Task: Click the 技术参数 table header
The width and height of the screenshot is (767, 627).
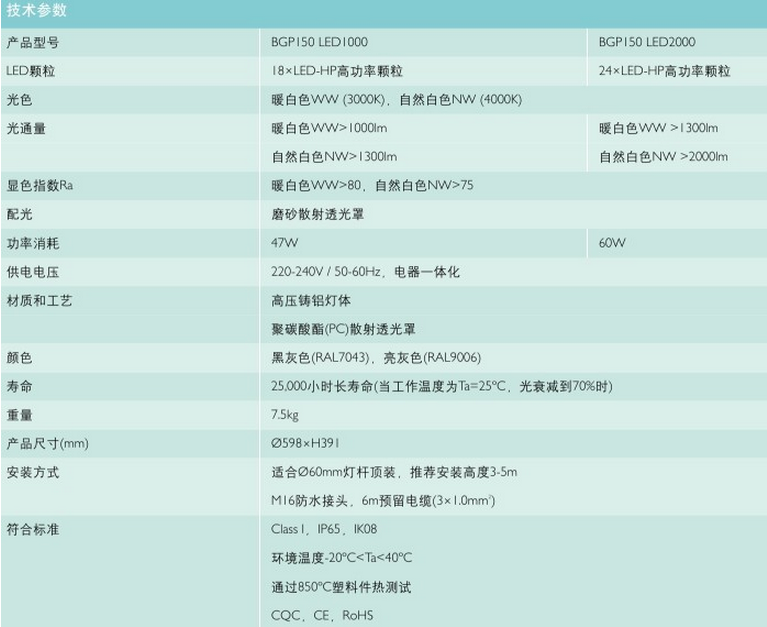Action: coord(38,13)
